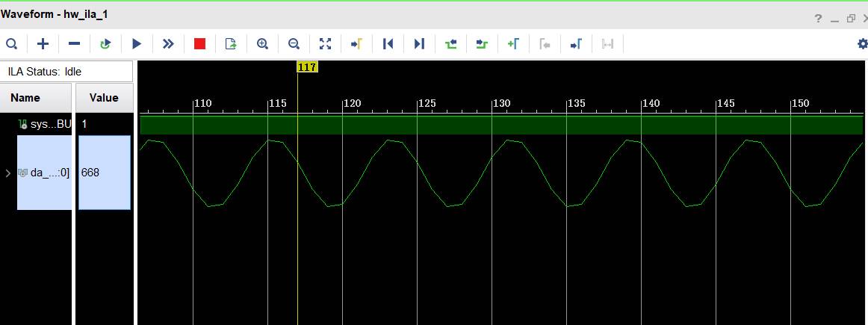
Task: Jump to the first sample time
Action: click(x=388, y=44)
